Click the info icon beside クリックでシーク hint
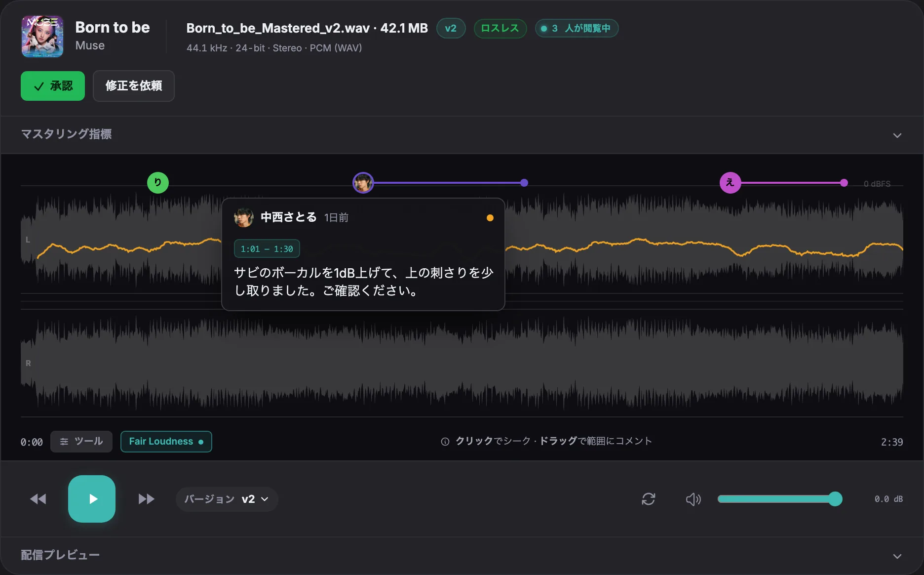The image size is (924, 575). click(x=445, y=442)
